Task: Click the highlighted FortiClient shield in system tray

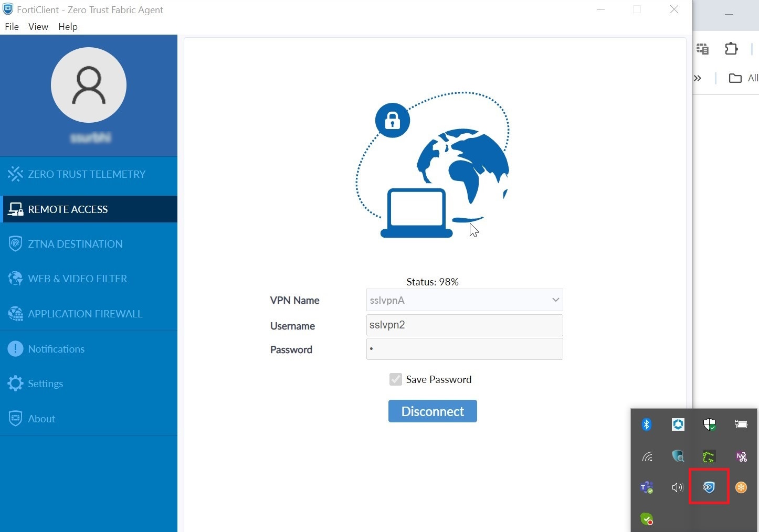Action: point(709,487)
